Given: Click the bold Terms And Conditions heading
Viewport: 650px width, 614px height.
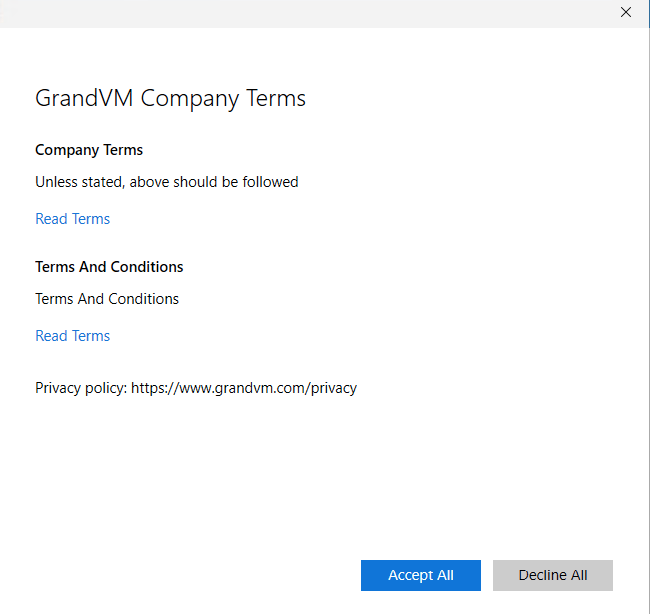Looking at the screenshot, I should 109,267.
